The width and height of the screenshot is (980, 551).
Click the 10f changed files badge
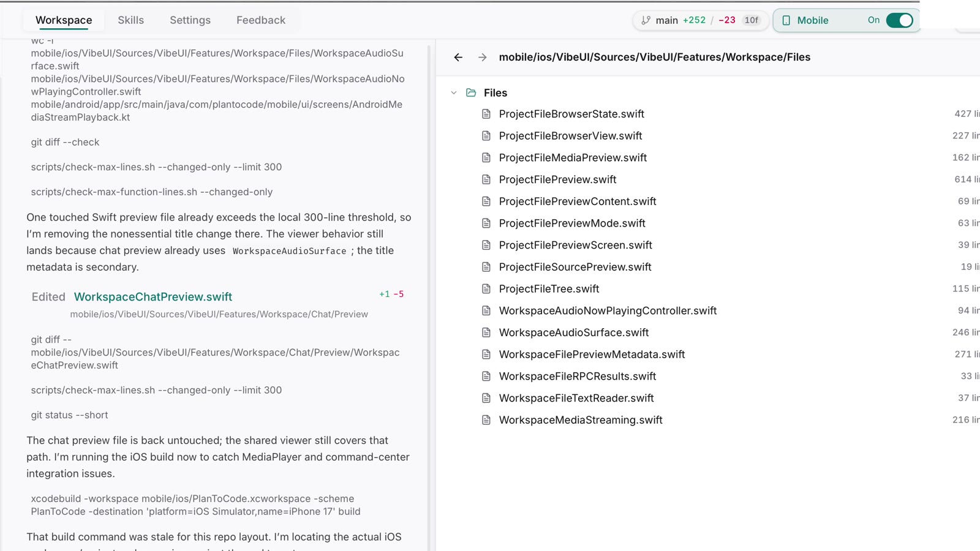[752, 20]
